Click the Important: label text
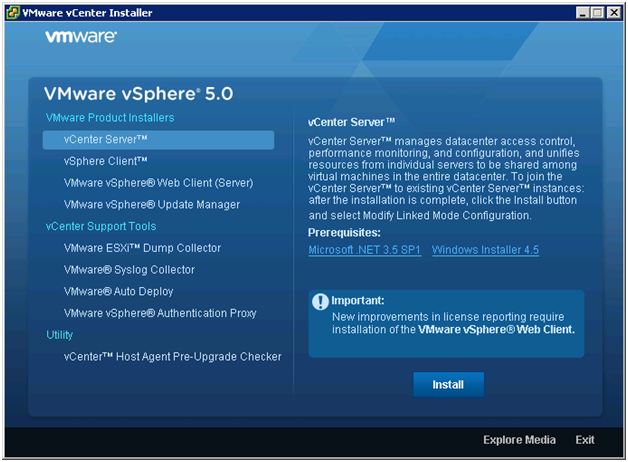Viewport: 628px width, 462px height. click(358, 301)
